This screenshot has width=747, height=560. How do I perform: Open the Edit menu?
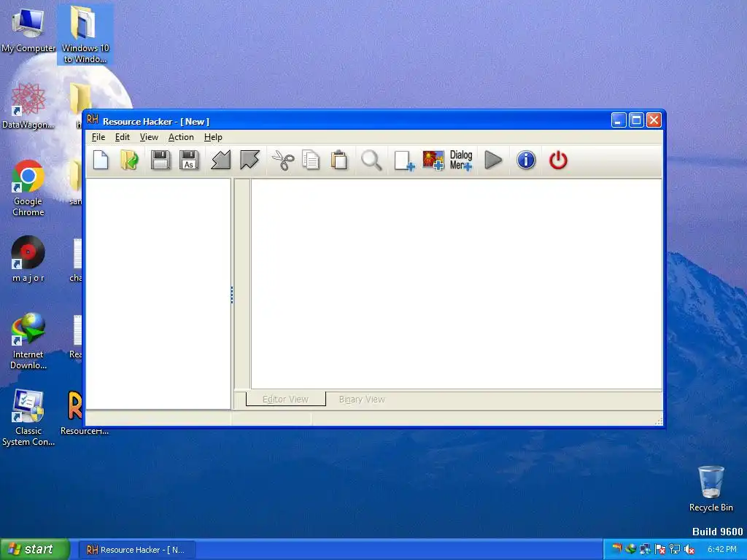click(x=123, y=137)
